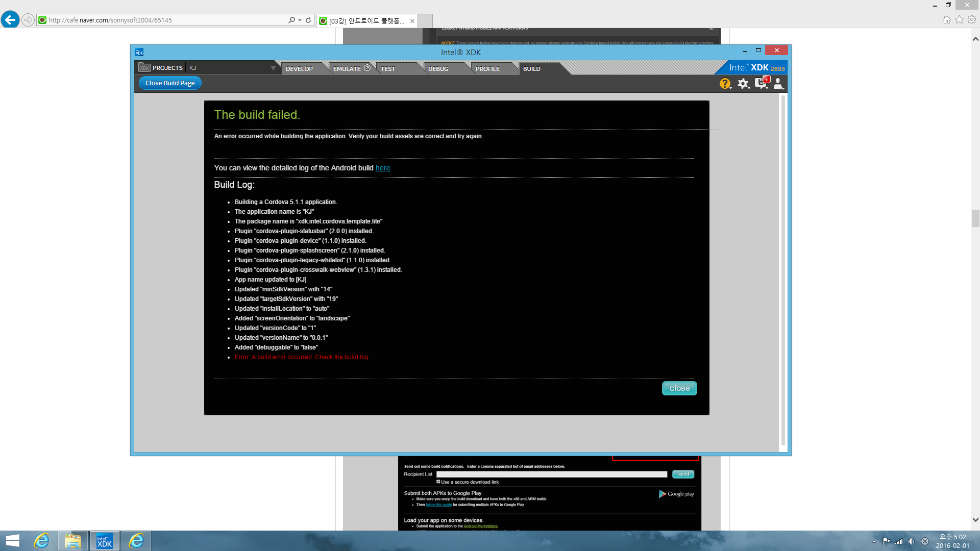The image size is (980, 551).
Task: Click 'Building a Cordova 5.1.1 application' line
Action: pos(286,202)
